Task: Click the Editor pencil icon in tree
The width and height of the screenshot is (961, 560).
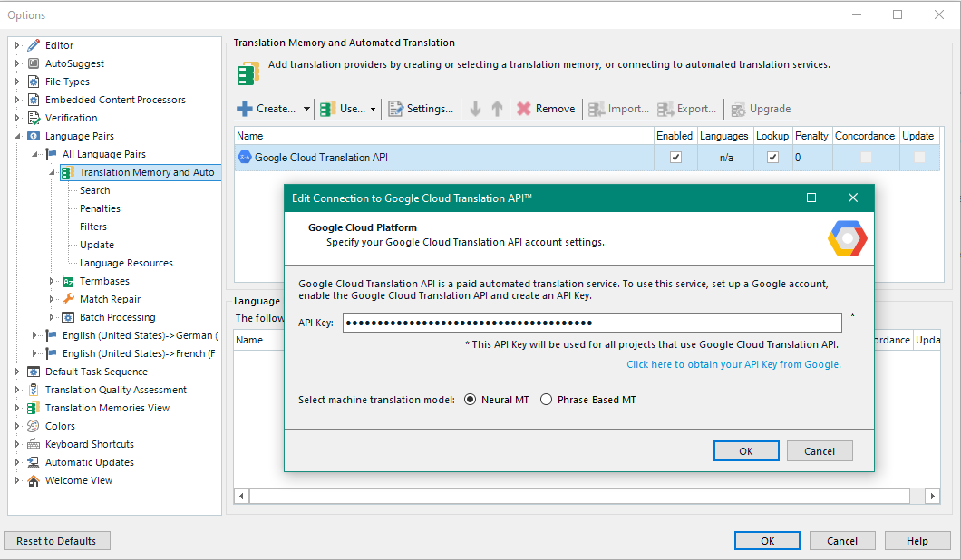Action: (x=34, y=45)
